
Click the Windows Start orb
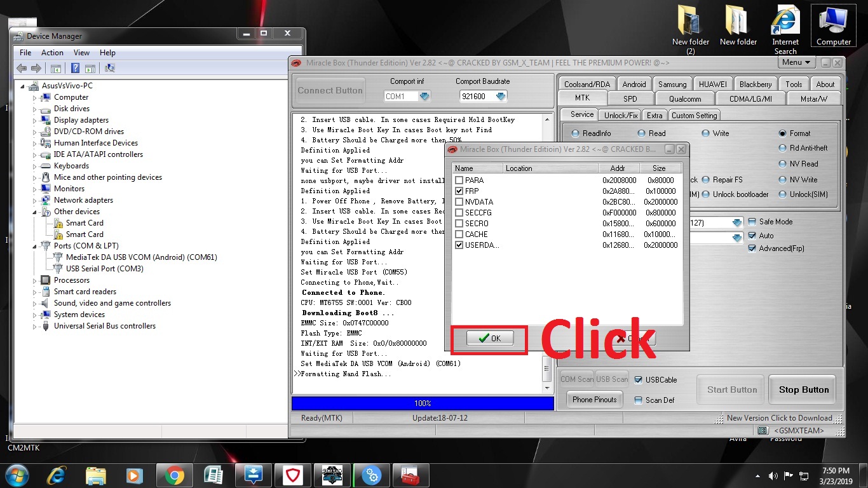coord(17,475)
